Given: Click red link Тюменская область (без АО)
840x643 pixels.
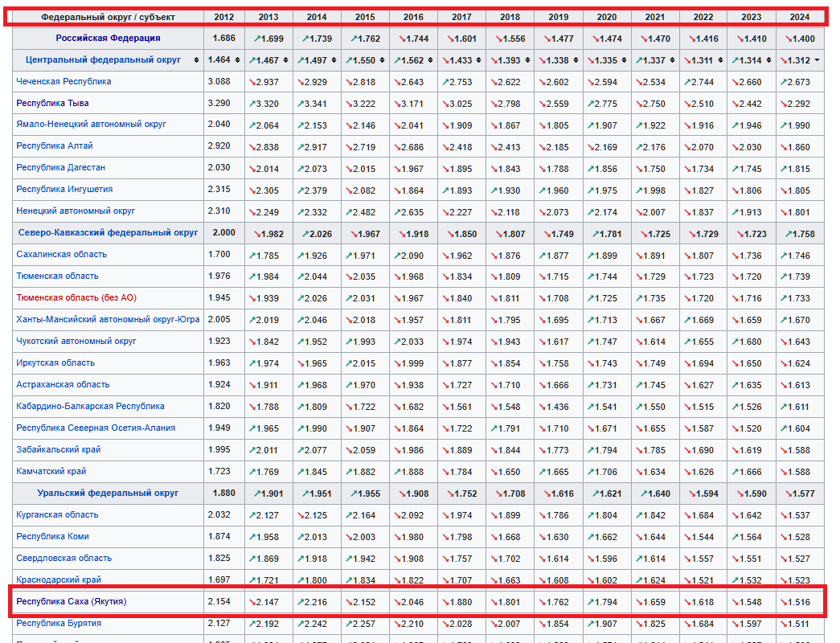Looking at the screenshot, I should 76,297.
